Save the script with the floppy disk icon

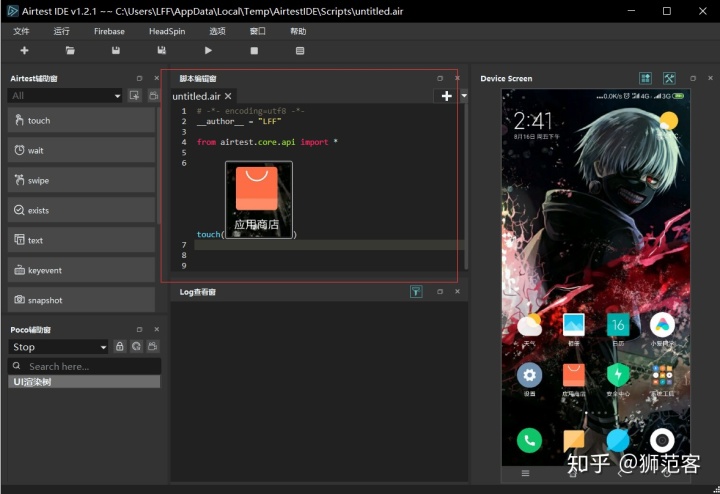tap(116, 51)
